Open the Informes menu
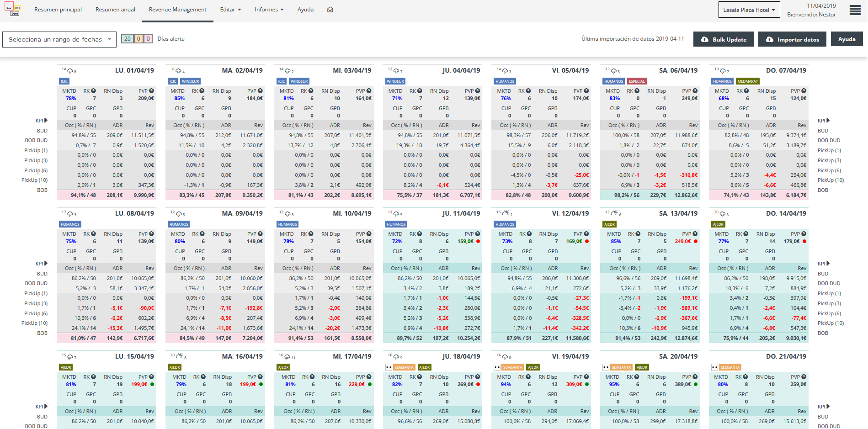Screen dimensions: 868x429 (x=269, y=10)
